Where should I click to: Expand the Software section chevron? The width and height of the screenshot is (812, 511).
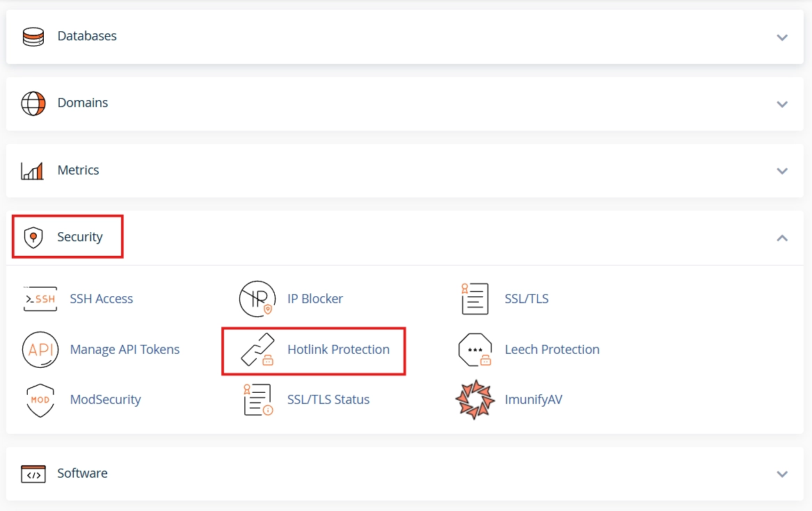(782, 473)
